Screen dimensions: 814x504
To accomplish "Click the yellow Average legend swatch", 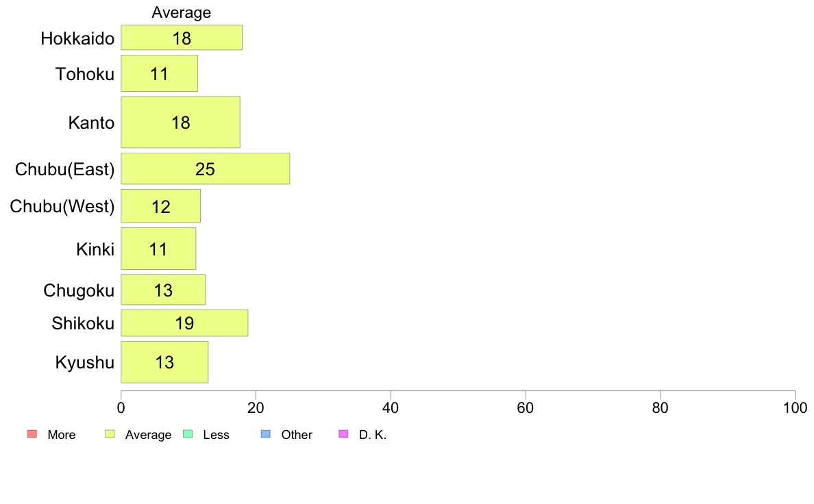I will [x=109, y=434].
